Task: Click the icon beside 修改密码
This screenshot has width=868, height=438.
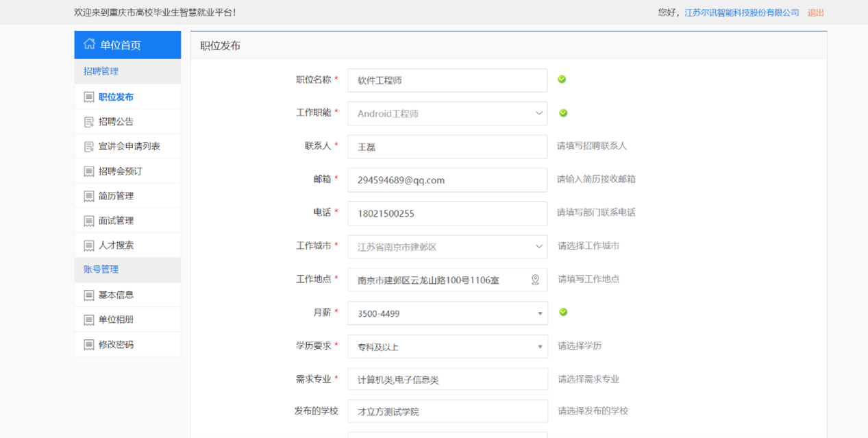Action: point(88,345)
